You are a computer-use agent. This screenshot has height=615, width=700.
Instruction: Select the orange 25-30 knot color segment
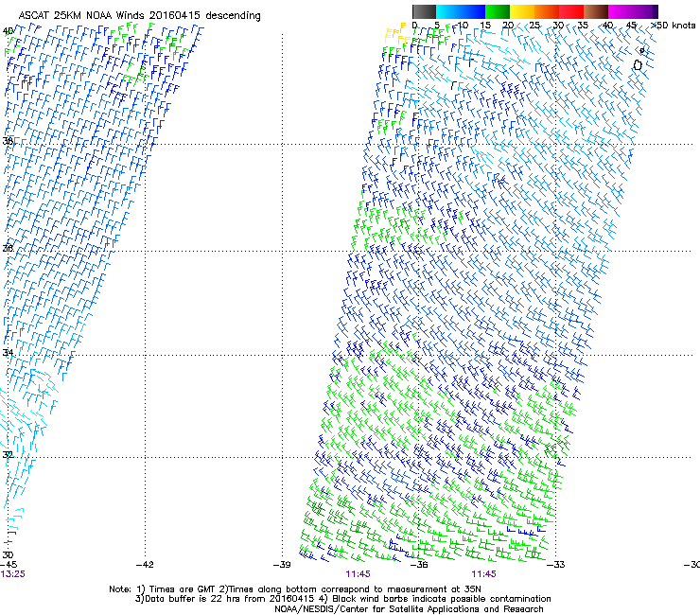coord(547,11)
